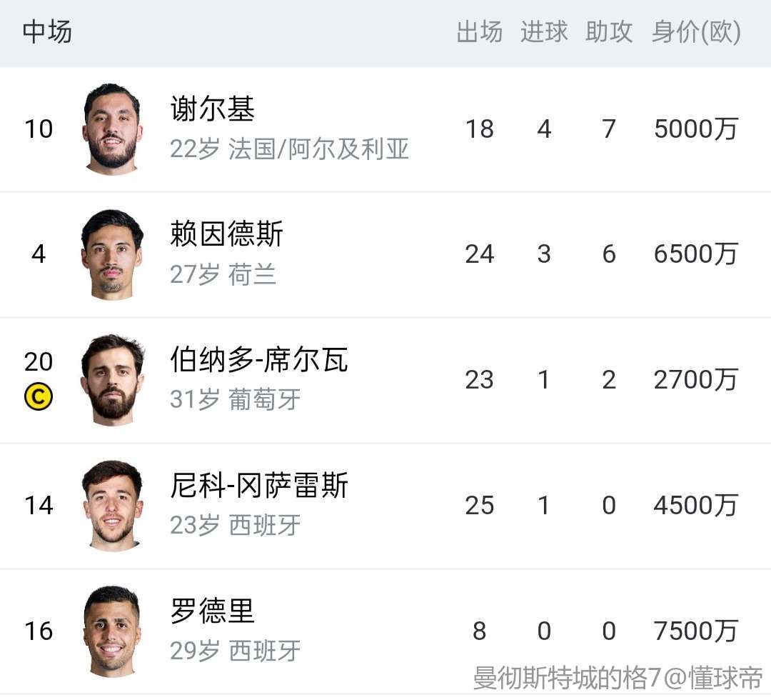
Task: Tap Rodri's 7500万 market value
Action: tap(695, 631)
